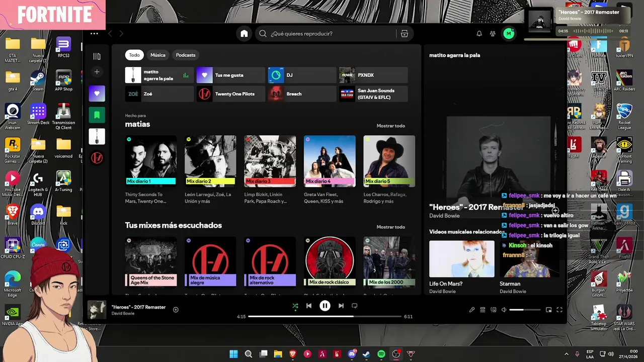The width and height of the screenshot is (644, 362).
Task: Select the "Podcasts" filter chip
Action: point(186,55)
